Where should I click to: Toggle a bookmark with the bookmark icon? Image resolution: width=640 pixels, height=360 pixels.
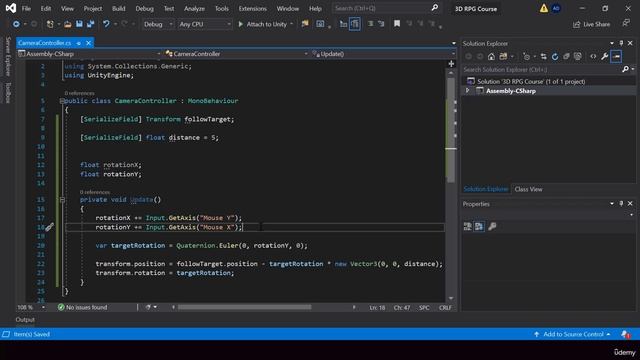[x=397, y=24]
